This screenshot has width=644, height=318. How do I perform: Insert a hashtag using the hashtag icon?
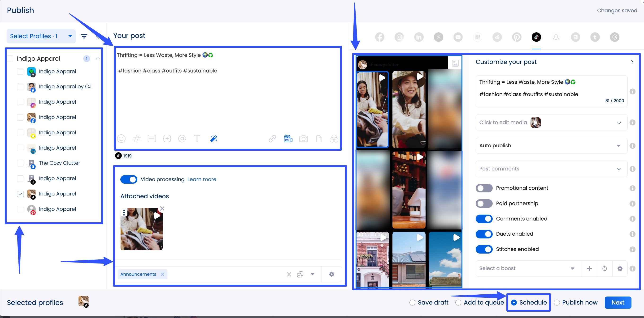136,139
